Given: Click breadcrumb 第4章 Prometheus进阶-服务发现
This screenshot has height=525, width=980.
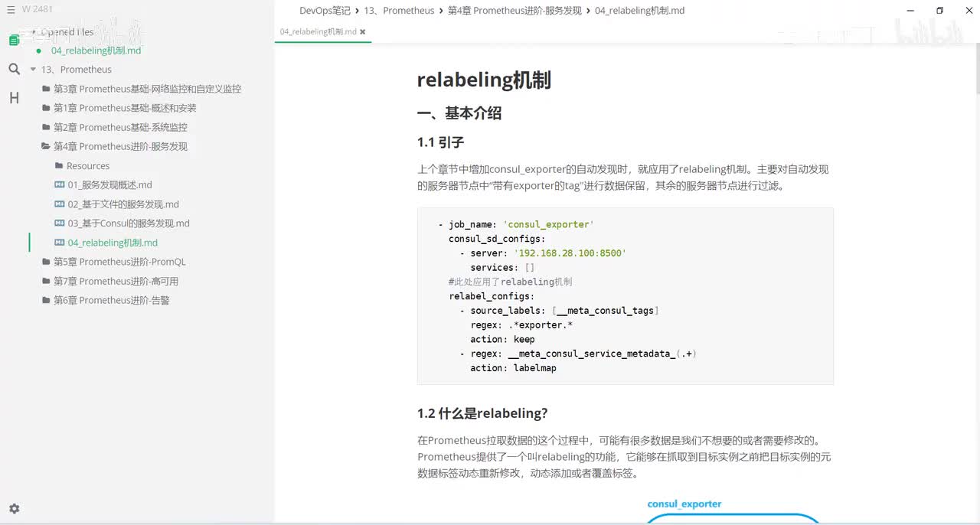Looking at the screenshot, I should (x=514, y=11).
